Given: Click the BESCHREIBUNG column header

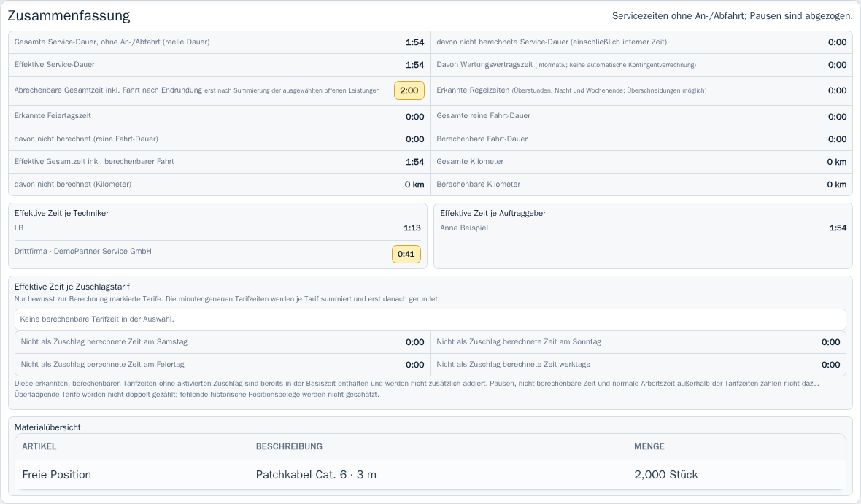Looking at the screenshot, I should [x=290, y=446].
